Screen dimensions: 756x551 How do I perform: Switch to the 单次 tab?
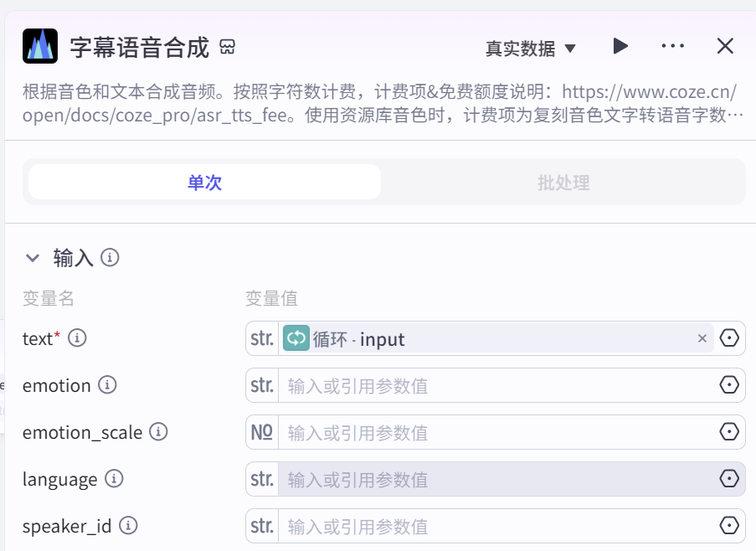[204, 183]
